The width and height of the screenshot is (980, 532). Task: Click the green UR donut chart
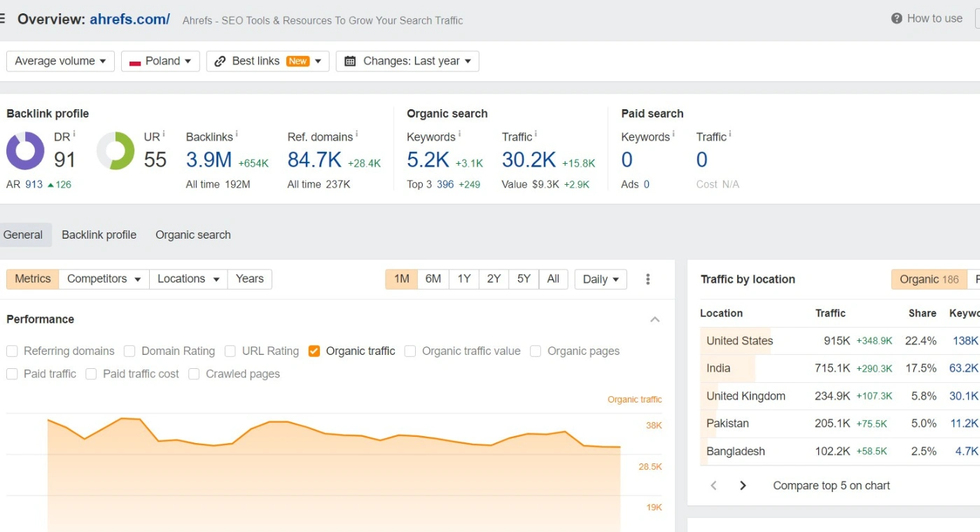tap(115, 150)
